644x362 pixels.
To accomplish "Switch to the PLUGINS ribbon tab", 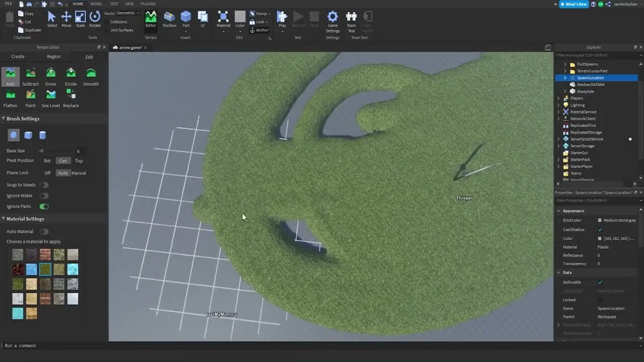I will coord(148,4).
